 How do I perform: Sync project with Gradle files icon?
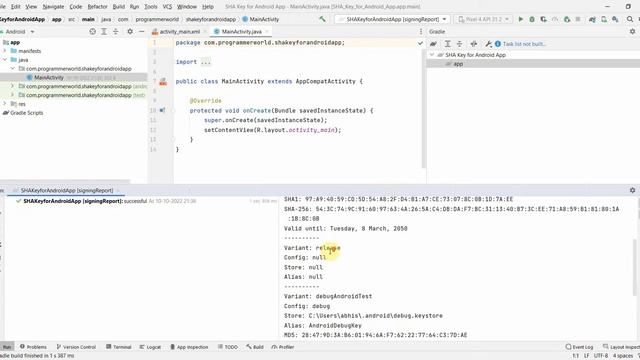[592, 19]
